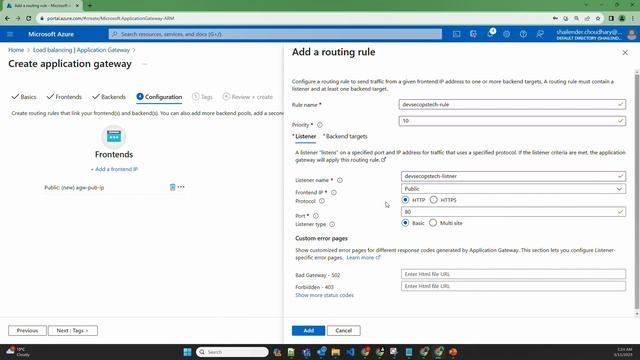
Task: Show info tooltip for Port
Action: [316, 216]
